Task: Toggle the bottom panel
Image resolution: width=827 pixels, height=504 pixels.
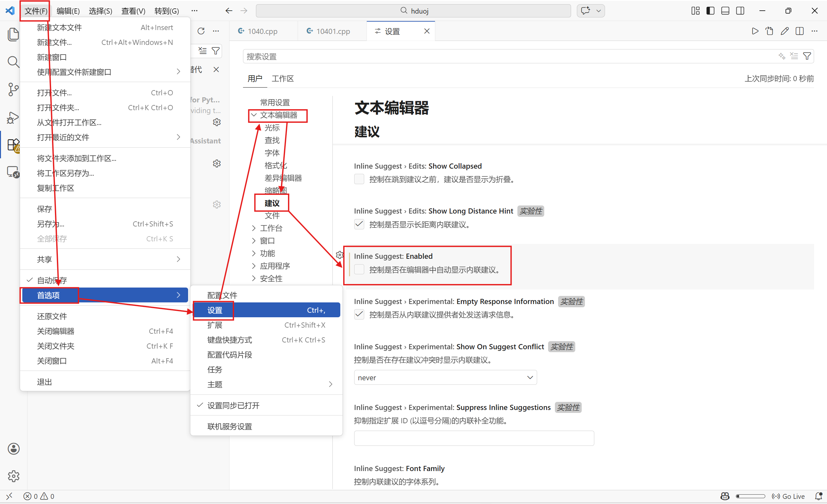Action: pos(725,11)
